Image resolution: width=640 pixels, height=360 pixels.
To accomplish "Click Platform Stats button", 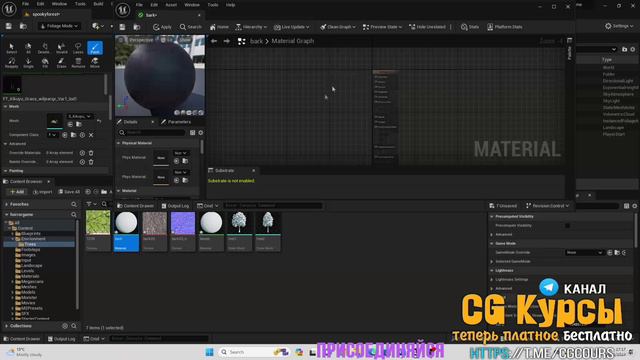I will click(504, 27).
